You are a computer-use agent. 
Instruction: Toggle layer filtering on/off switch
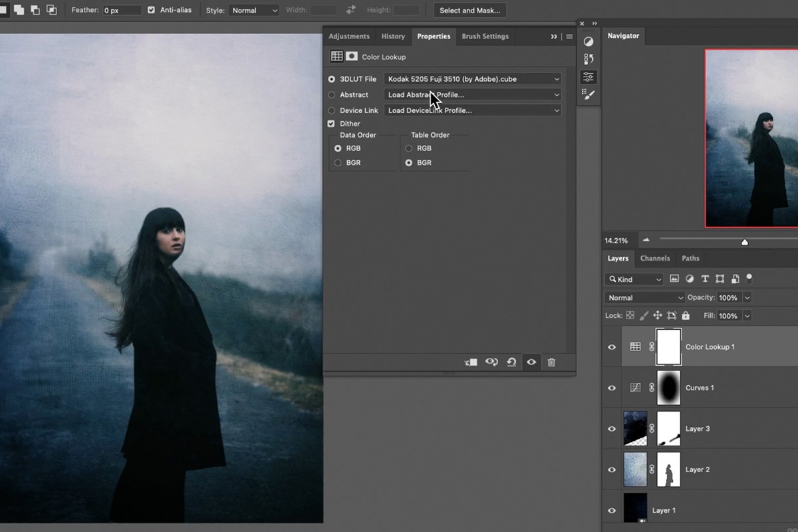750,278
